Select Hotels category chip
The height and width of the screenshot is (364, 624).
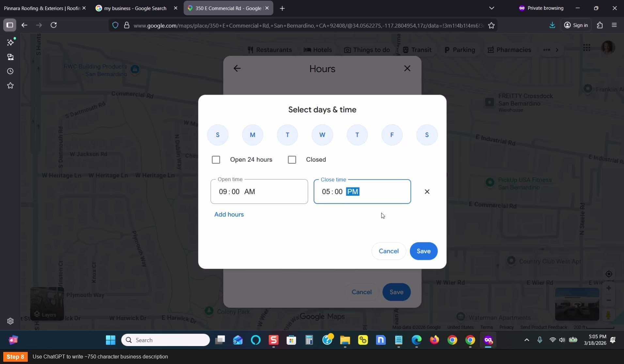click(318, 50)
